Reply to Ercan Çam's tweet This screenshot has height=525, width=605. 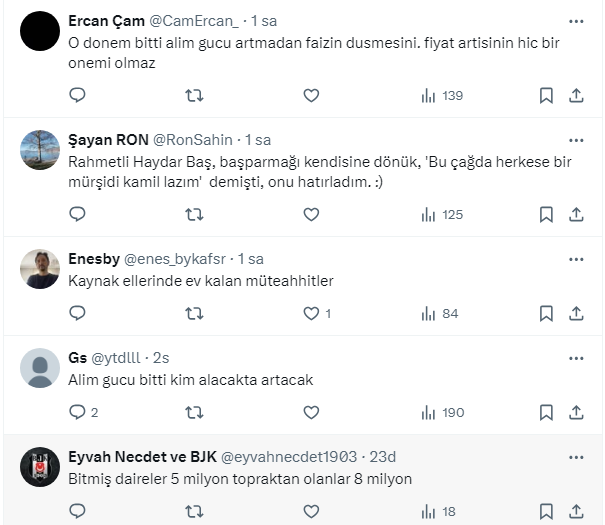coord(78,95)
